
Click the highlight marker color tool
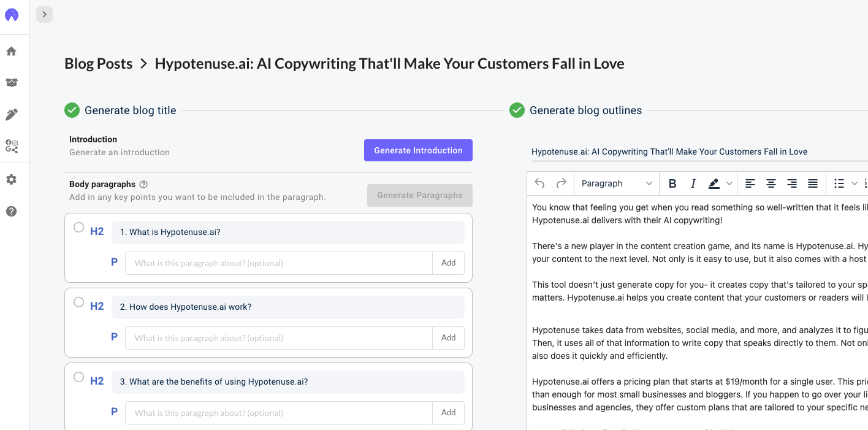click(714, 183)
